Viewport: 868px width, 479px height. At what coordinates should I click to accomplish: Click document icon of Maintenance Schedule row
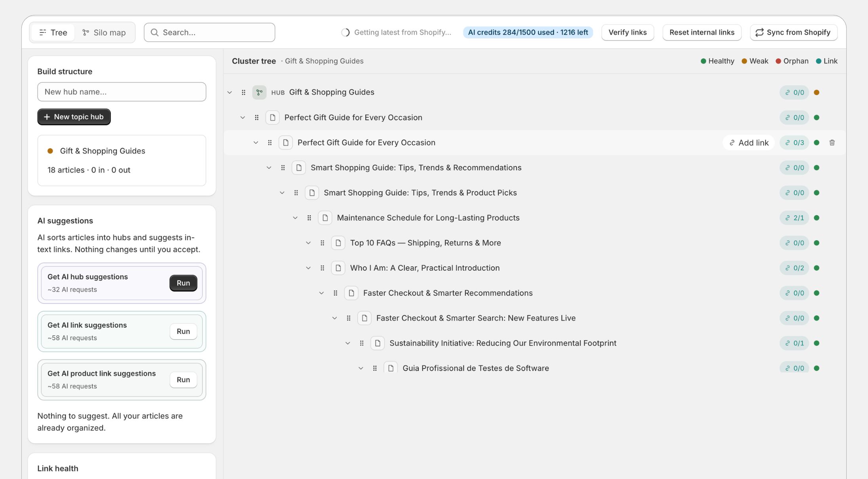325,218
